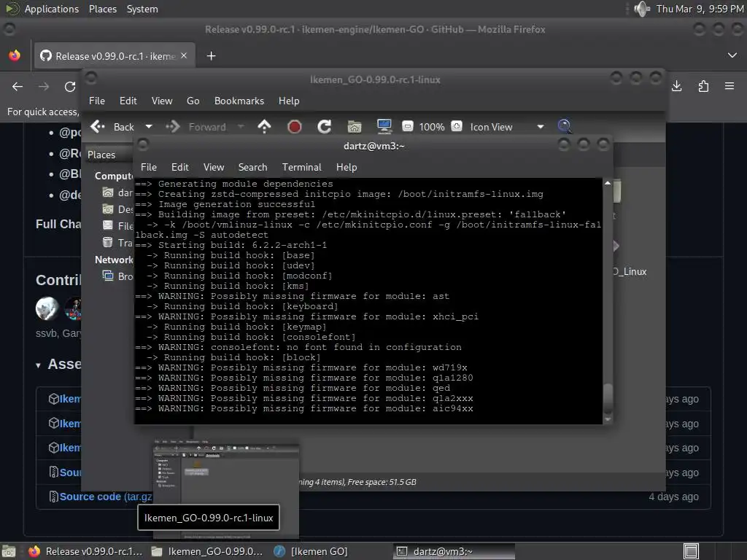Click the list all tabs chevron in Firefox
747x560 pixels.
(732, 55)
